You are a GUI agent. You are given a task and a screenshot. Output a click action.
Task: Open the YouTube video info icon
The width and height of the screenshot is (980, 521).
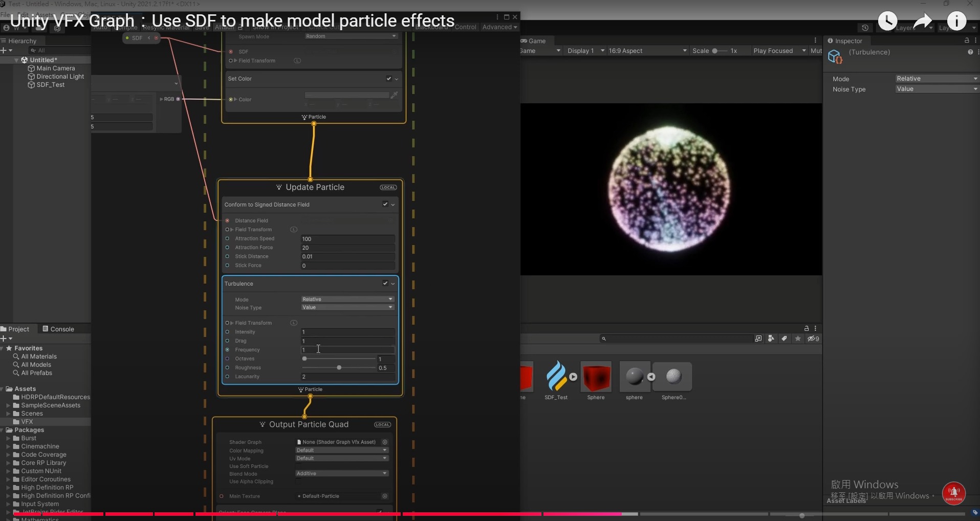point(956,21)
